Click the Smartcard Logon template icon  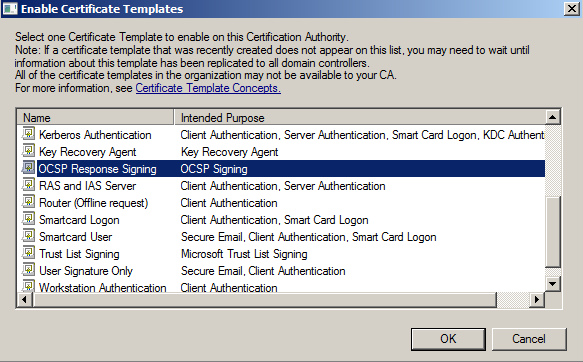(x=28, y=219)
